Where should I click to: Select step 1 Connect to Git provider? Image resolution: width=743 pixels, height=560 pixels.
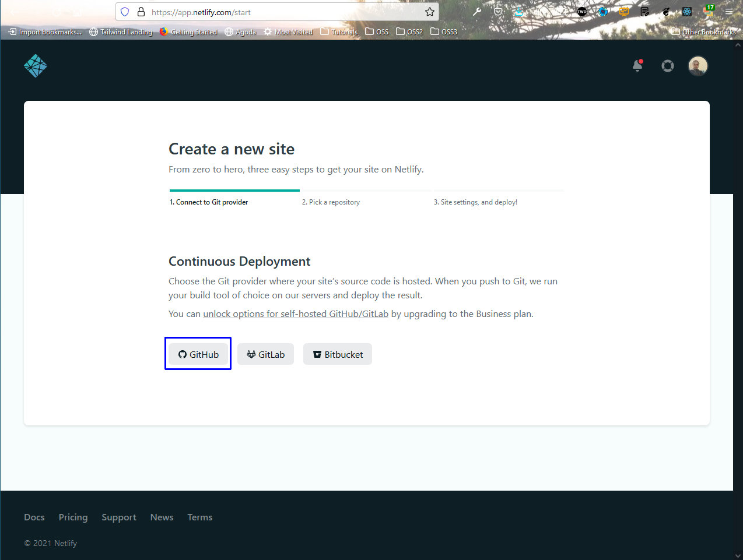click(x=209, y=202)
